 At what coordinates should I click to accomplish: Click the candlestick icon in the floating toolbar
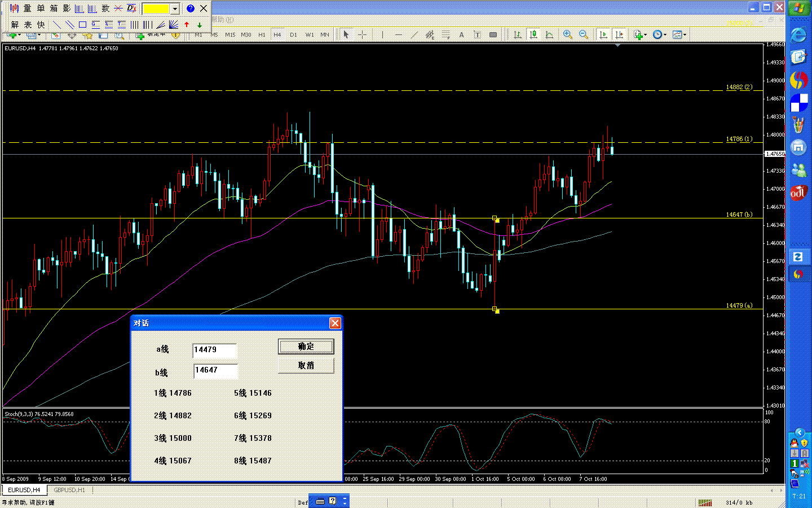(14, 8)
